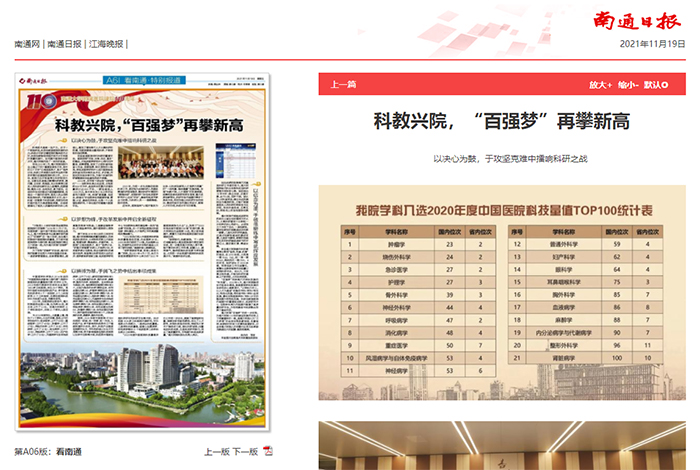Enlarge article text with 放大+
This screenshot has height=470, width=700.
[x=600, y=86]
